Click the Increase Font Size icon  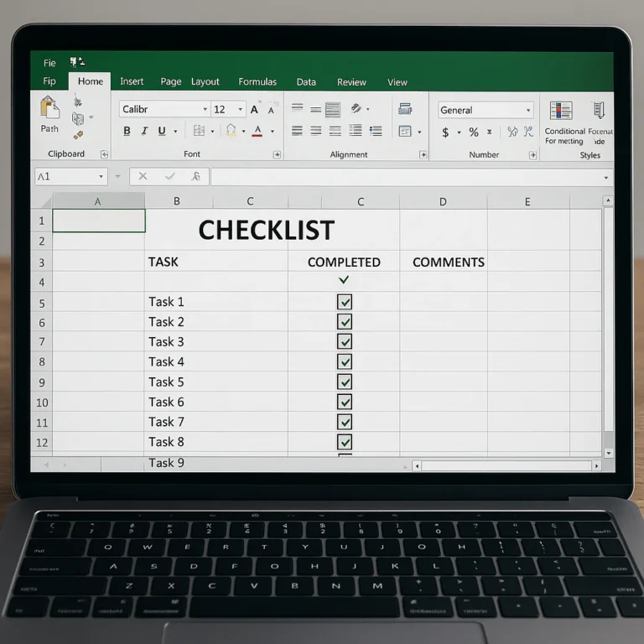255,109
